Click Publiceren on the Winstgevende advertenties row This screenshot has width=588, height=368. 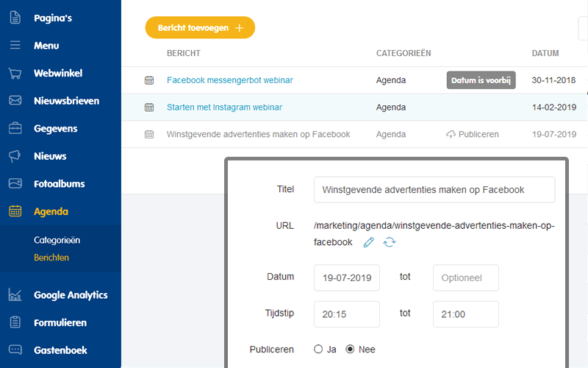[x=473, y=135]
